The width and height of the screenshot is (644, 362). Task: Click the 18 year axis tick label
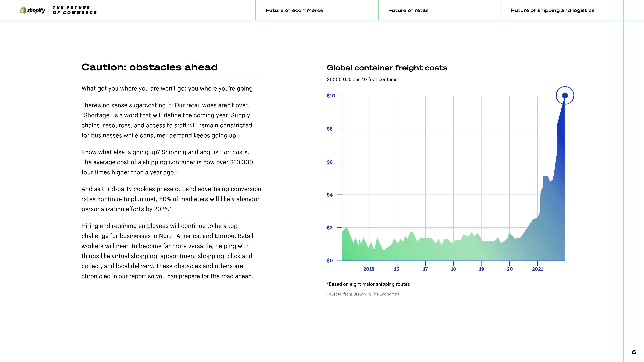(x=453, y=269)
